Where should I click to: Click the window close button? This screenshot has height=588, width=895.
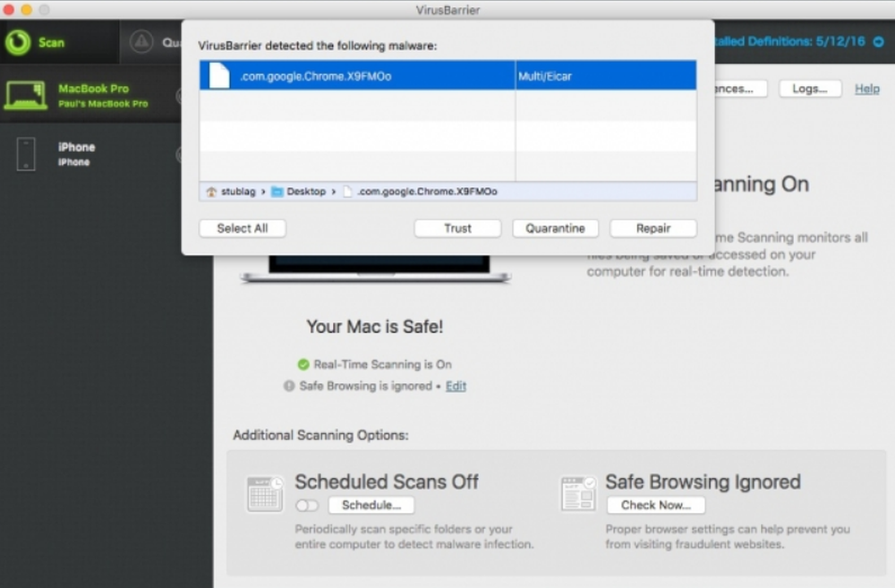(9, 10)
